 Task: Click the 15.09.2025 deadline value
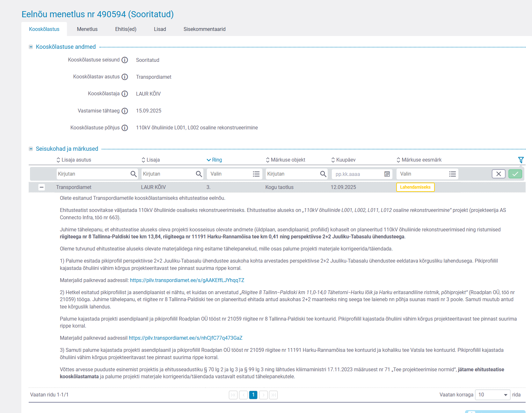click(149, 111)
